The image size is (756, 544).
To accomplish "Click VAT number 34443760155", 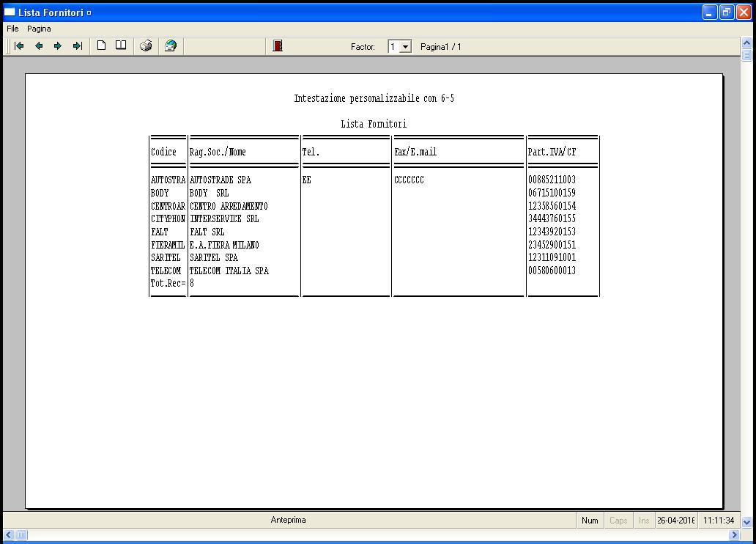I will (552, 218).
